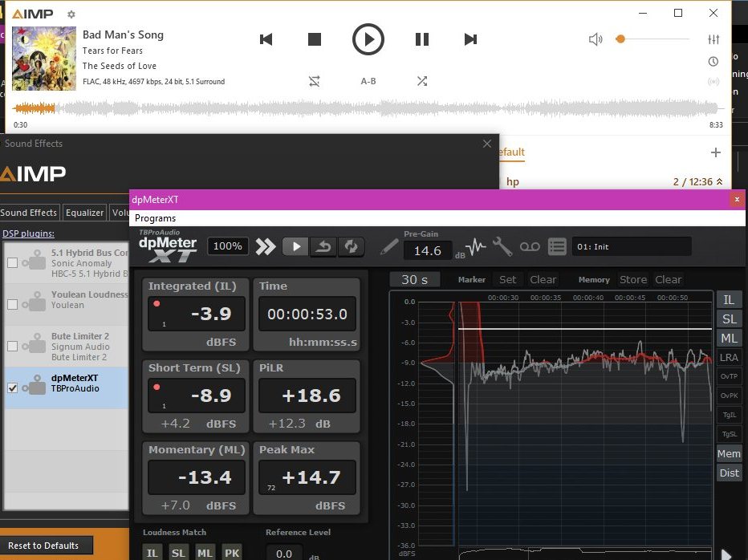The width and height of the screenshot is (748, 560).
Task: Toggle the LRA graph display button
Action: point(729,357)
